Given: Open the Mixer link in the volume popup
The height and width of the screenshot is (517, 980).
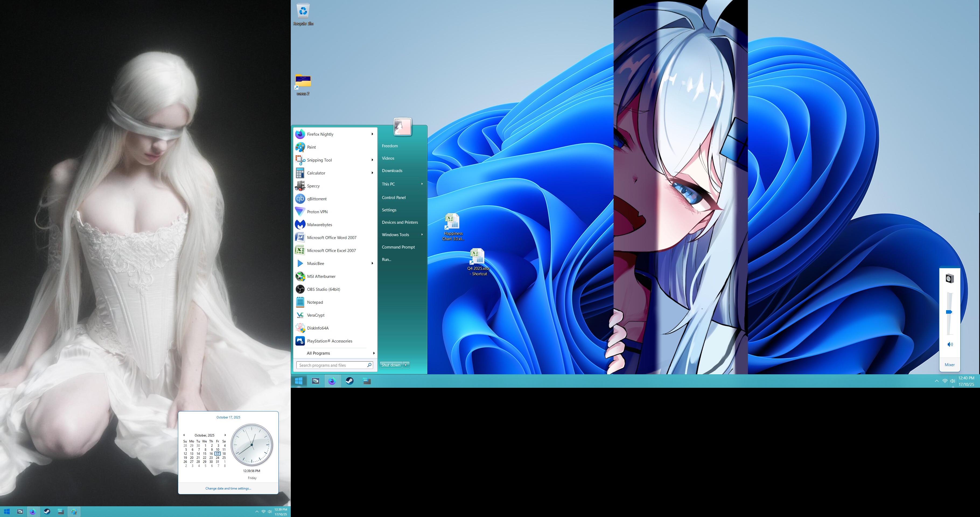Looking at the screenshot, I should (x=949, y=365).
